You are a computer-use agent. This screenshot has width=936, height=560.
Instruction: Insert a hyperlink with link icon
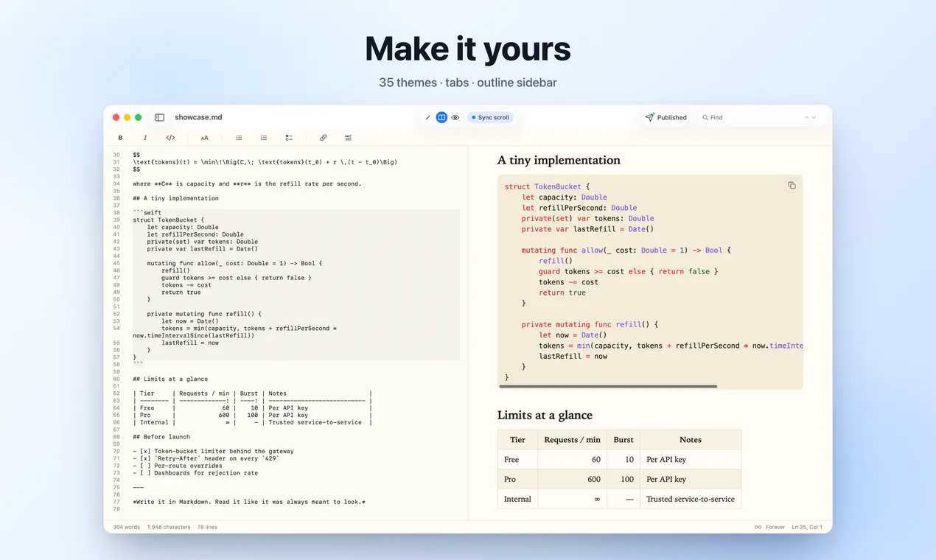[x=323, y=138]
